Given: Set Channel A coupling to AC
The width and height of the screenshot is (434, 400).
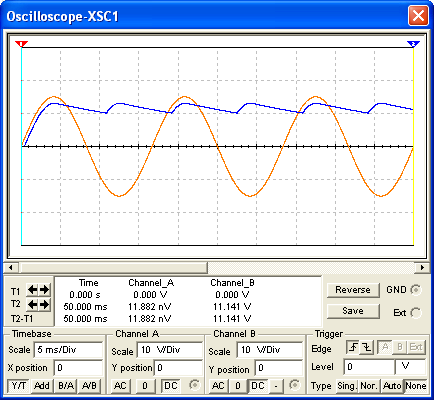Looking at the screenshot, I should tap(121, 386).
